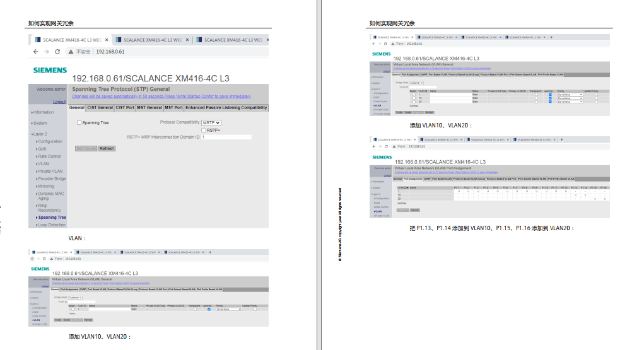Click browser forward arrow on Spanning Tree page
Viewport: 644px width, 350px height.
47,52
